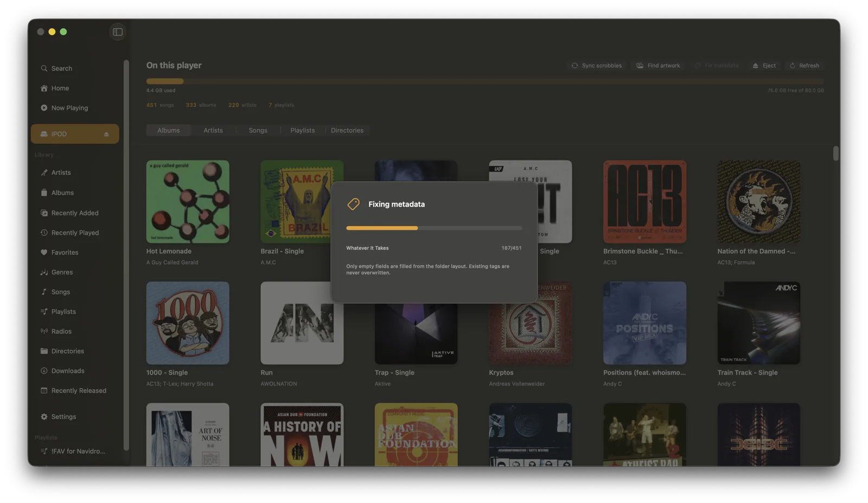The image size is (868, 503).
Task: Click the Now Playing icon
Action: coord(44,108)
